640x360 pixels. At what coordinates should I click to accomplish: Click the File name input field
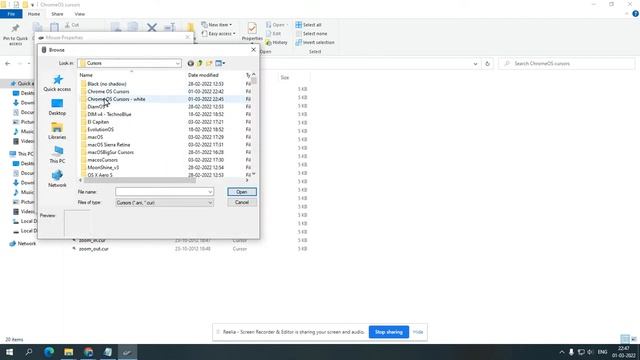pyautogui.click(x=161, y=192)
